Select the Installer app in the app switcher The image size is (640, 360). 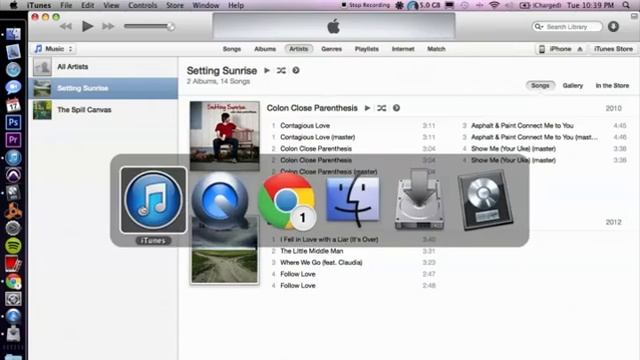(x=419, y=200)
